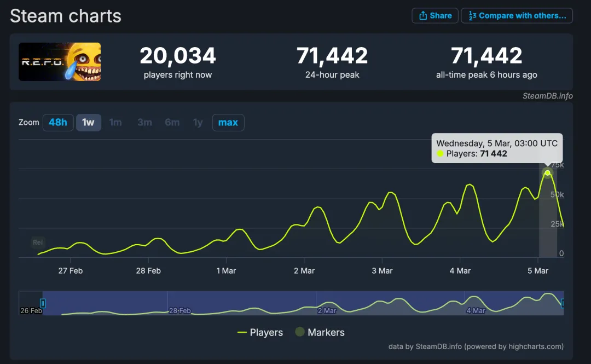Open the R.E.P.O. game thumbnail

(x=60, y=61)
